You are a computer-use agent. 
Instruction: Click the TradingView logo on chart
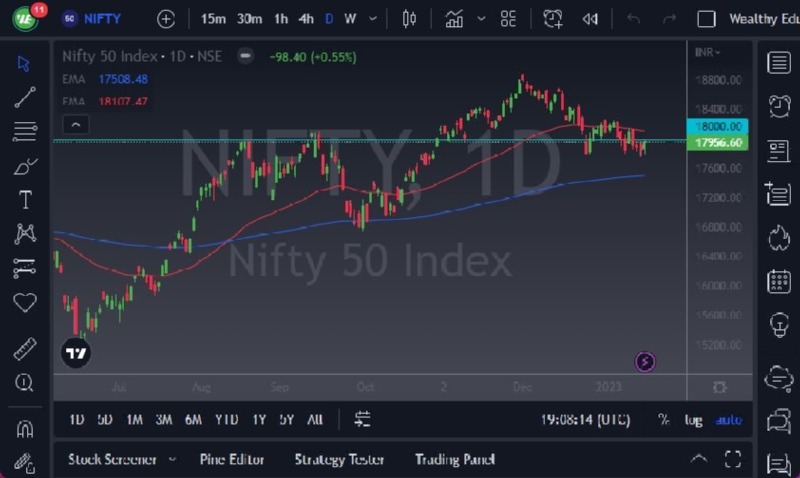pyautogui.click(x=76, y=353)
